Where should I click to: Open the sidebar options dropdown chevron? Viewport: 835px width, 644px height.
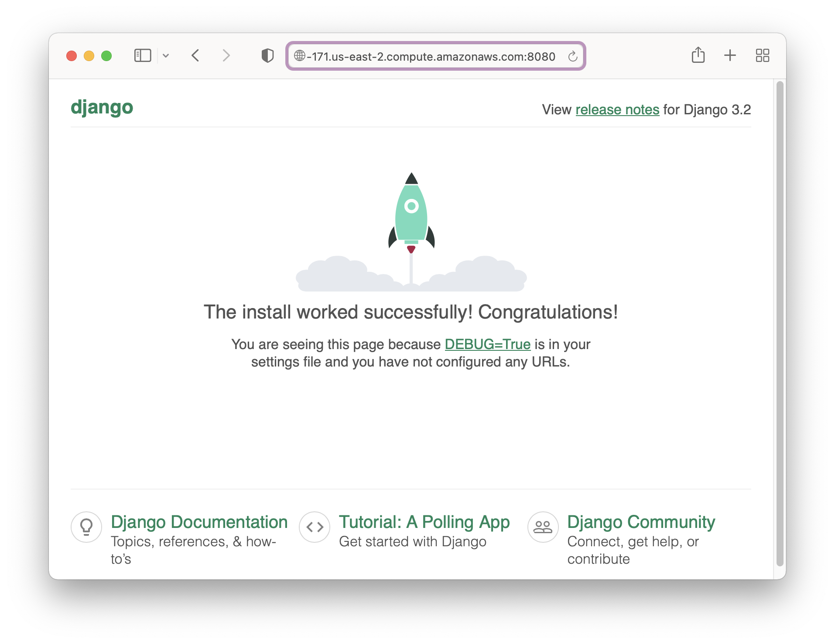[x=166, y=56]
